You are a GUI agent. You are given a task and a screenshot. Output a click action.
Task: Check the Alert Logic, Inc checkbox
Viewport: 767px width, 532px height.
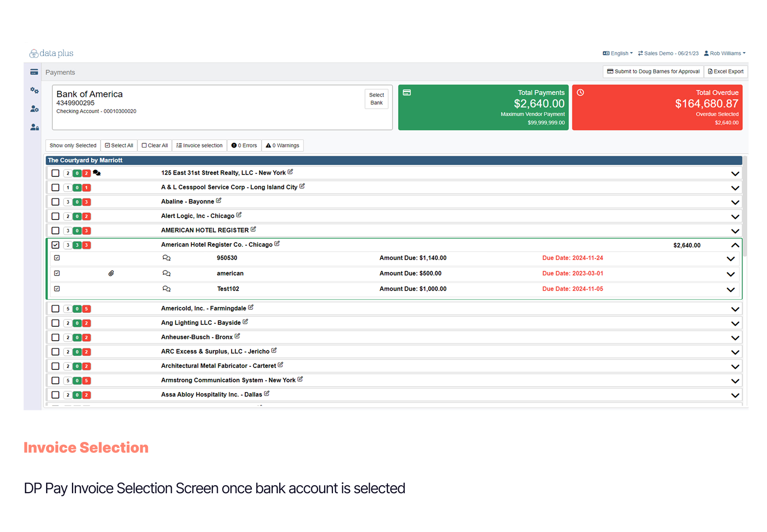(55, 216)
